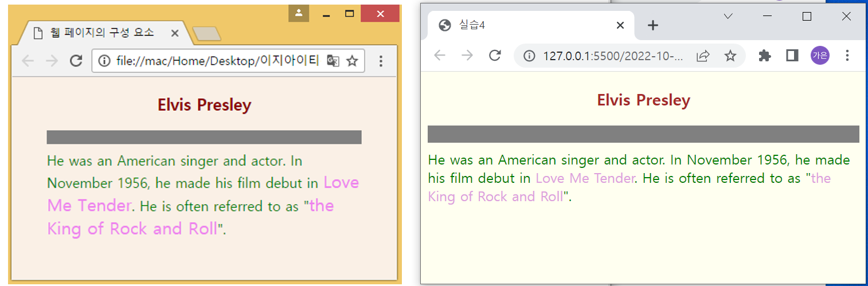Viewport: 868px width, 286px height.
Task: Share this page icon in right address bar
Action: point(702,56)
